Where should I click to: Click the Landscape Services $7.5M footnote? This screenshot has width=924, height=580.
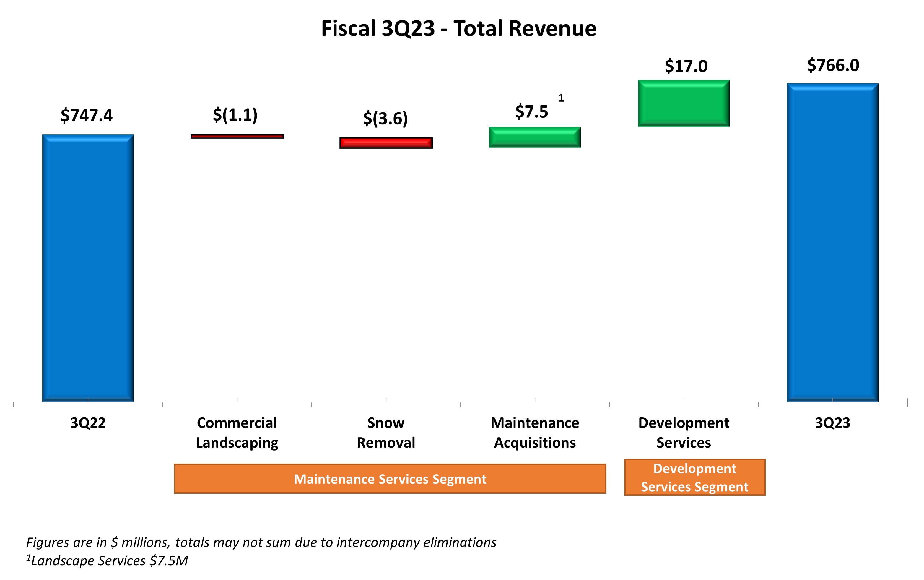107,560
